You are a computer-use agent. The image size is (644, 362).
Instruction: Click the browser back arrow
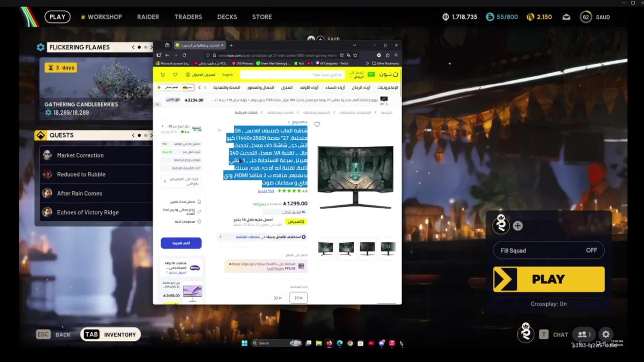point(167,55)
